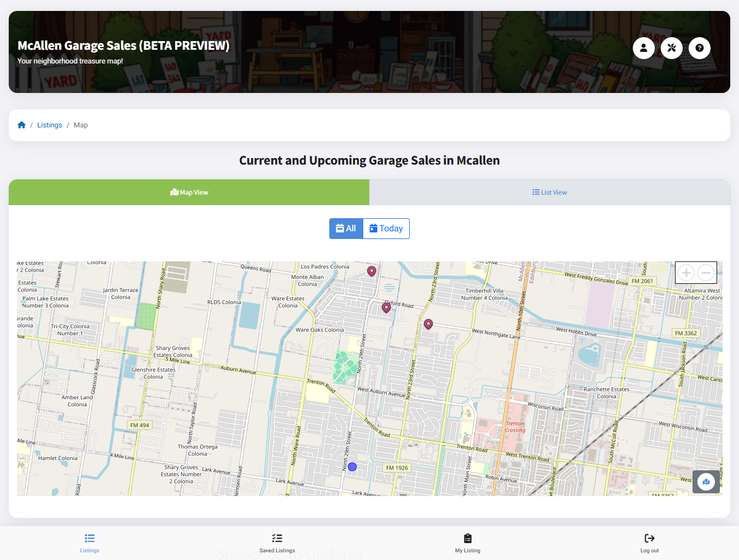Select garage sale pin on West Northgate Lane
The image size is (739, 560).
(428, 324)
